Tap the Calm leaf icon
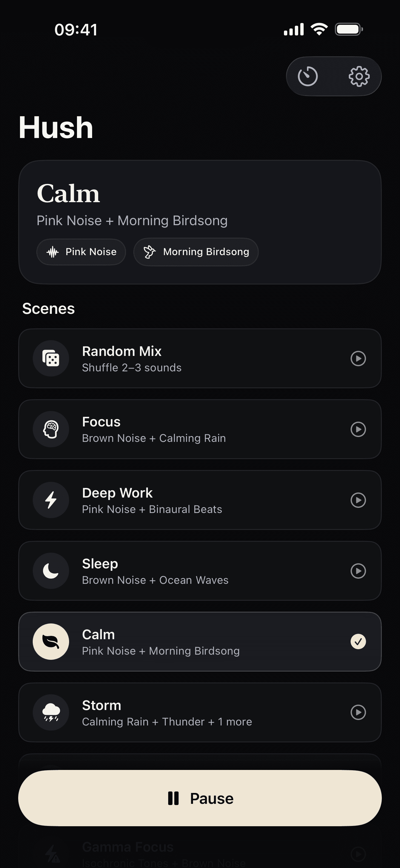This screenshot has width=400, height=868. click(x=51, y=642)
